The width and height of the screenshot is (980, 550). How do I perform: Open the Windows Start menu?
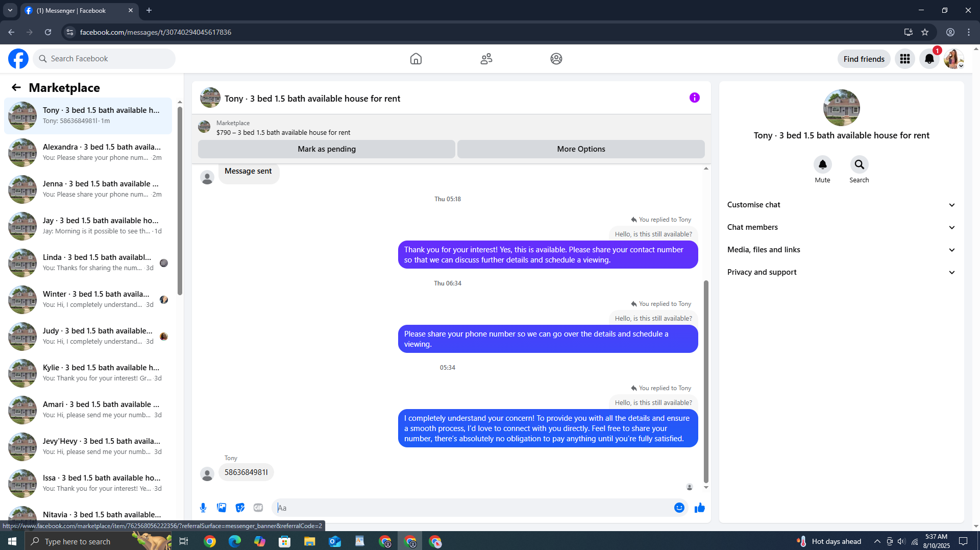[12, 541]
